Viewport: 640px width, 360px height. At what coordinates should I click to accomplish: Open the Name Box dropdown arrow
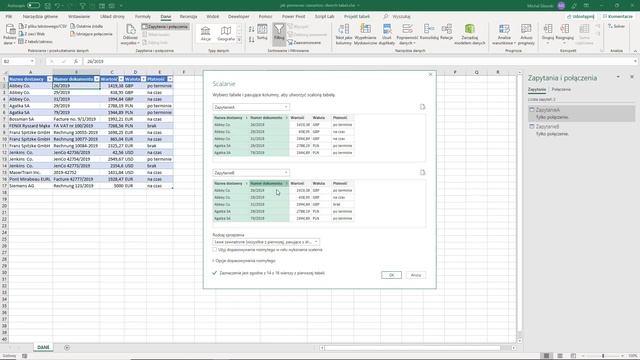coord(32,61)
